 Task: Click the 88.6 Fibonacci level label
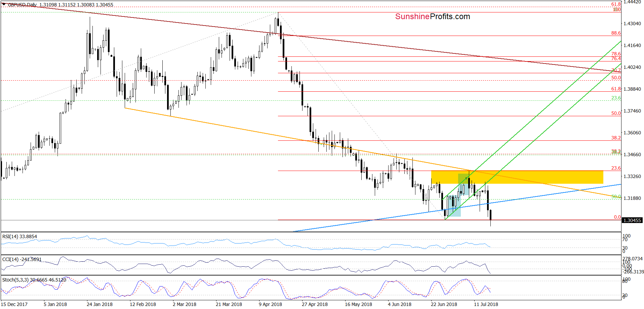[x=616, y=33]
